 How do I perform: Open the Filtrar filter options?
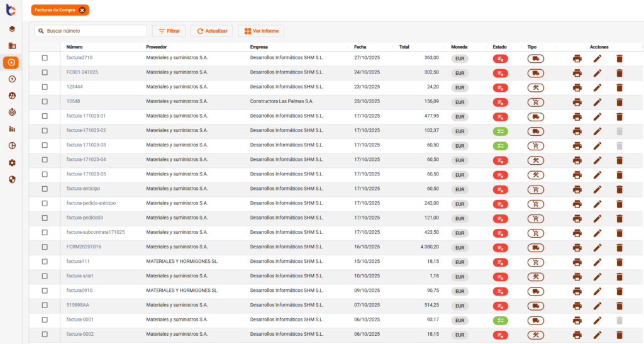coord(169,31)
